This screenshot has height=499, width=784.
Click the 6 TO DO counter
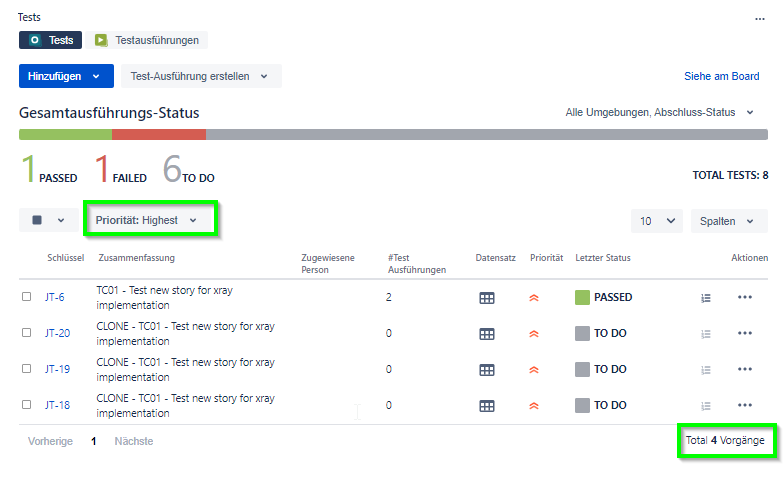point(188,169)
